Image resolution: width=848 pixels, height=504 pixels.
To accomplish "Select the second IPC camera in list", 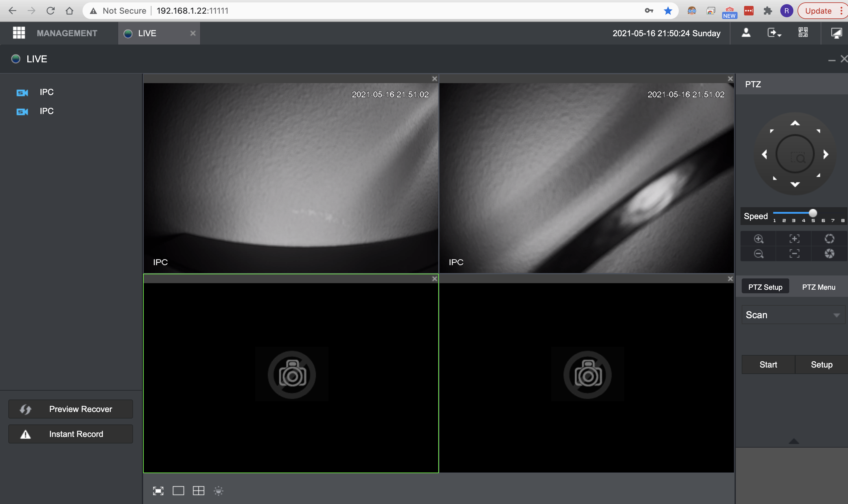I will coord(46,111).
